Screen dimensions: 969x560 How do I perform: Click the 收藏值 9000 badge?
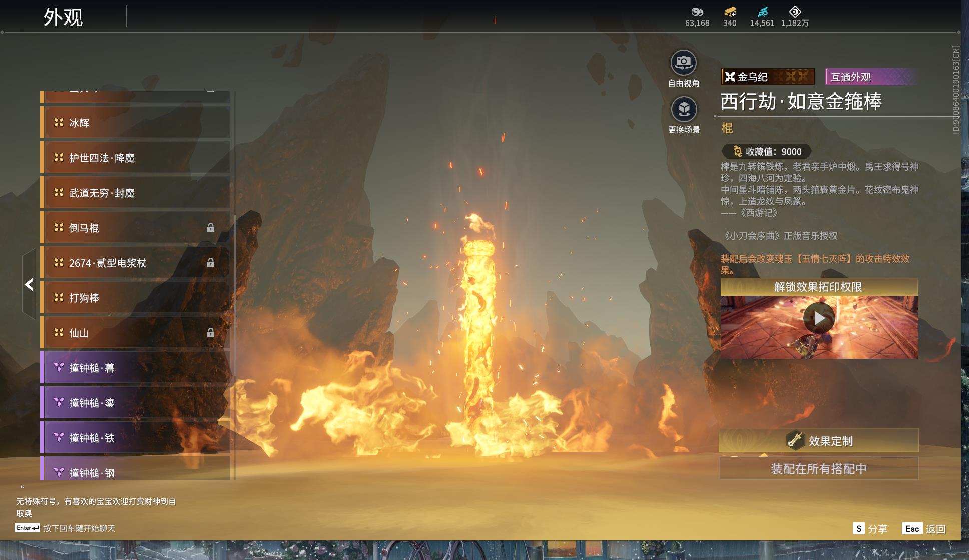[x=767, y=151]
